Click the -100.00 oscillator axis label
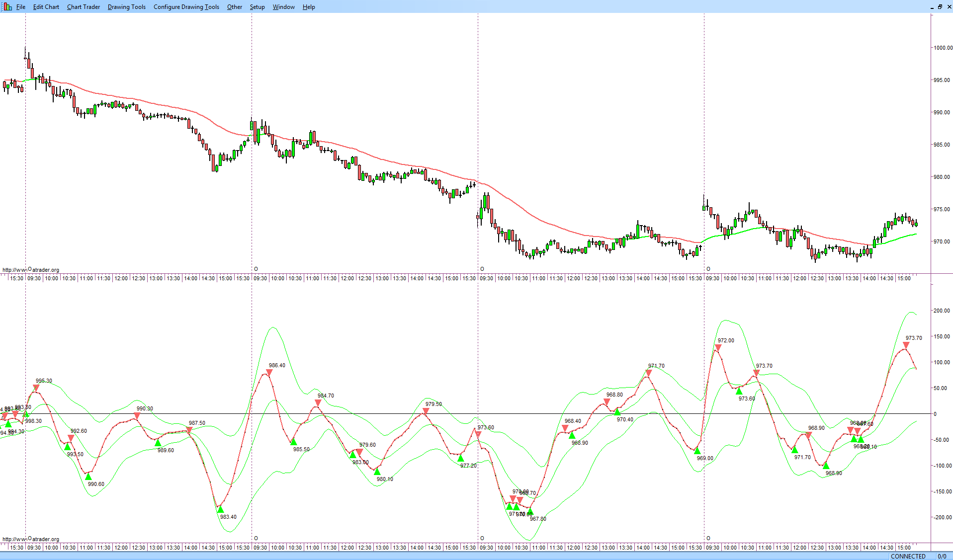Viewport: 953px width, 560px height. (x=943, y=466)
